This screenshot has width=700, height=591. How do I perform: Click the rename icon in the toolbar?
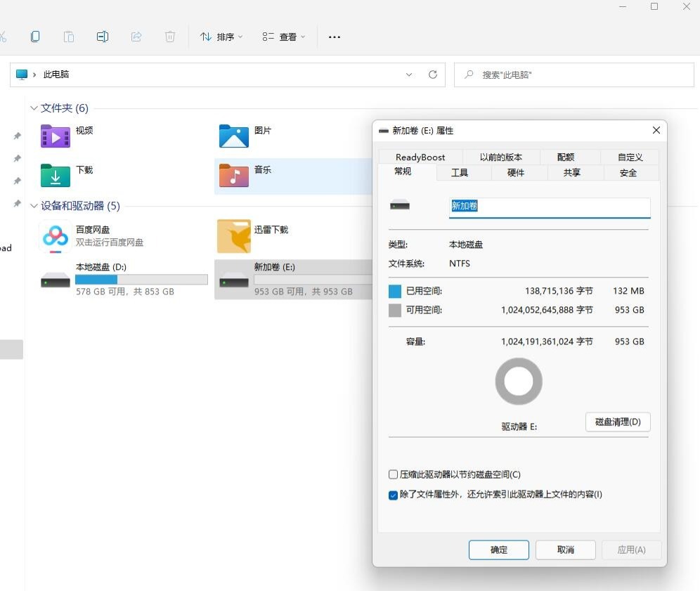point(102,37)
